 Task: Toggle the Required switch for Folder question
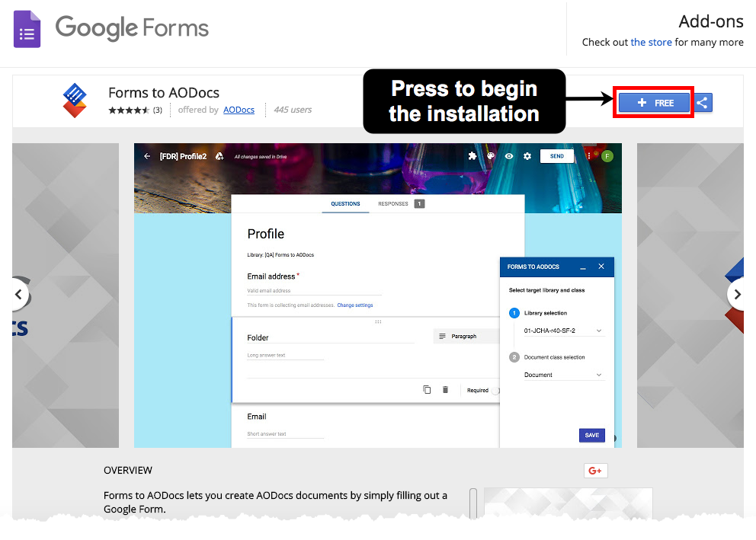[495, 391]
